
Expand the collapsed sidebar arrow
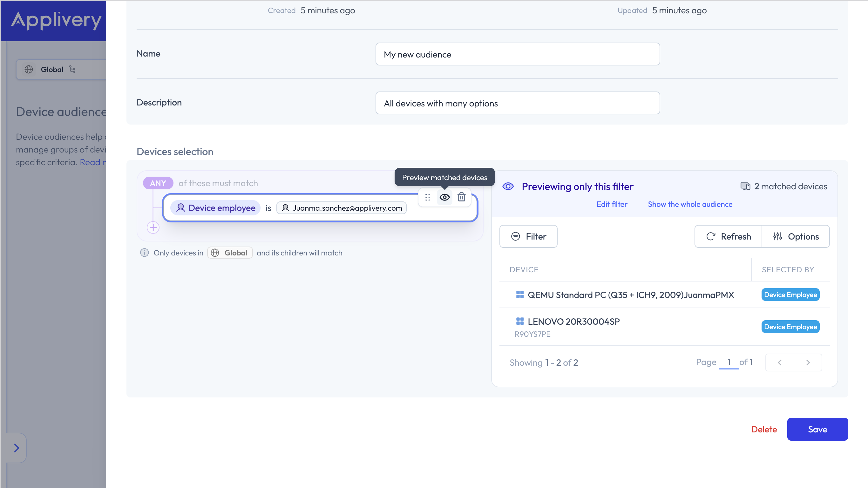click(16, 448)
